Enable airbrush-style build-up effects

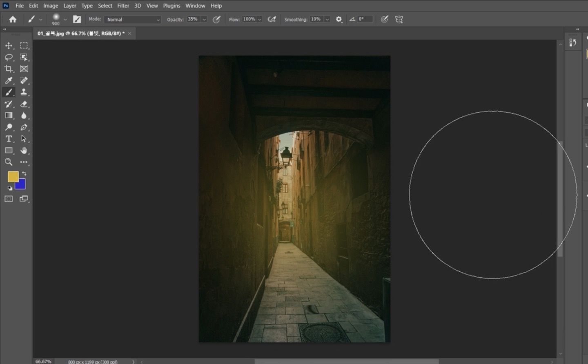[x=272, y=19]
